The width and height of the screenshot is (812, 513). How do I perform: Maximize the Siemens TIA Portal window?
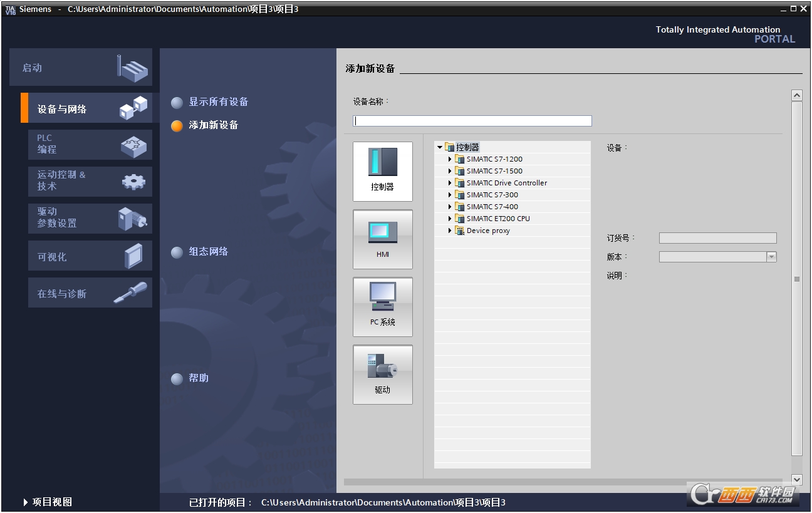click(x=794, y=9)
